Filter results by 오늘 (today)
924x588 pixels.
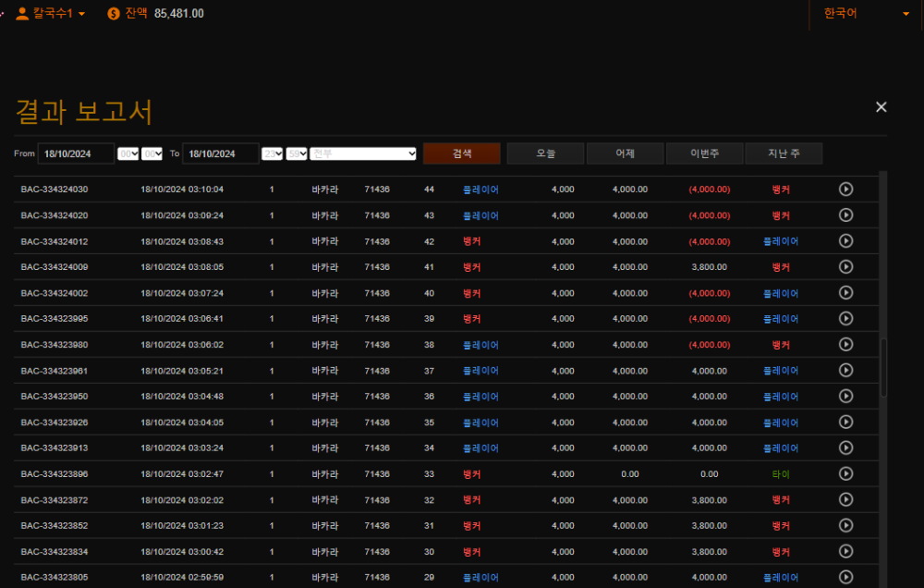(x=545, y=153)
